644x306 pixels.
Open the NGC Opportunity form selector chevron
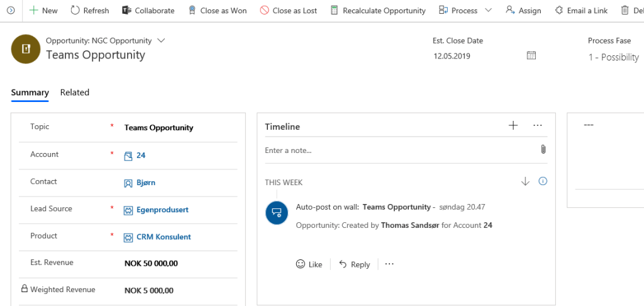[161, 40]
